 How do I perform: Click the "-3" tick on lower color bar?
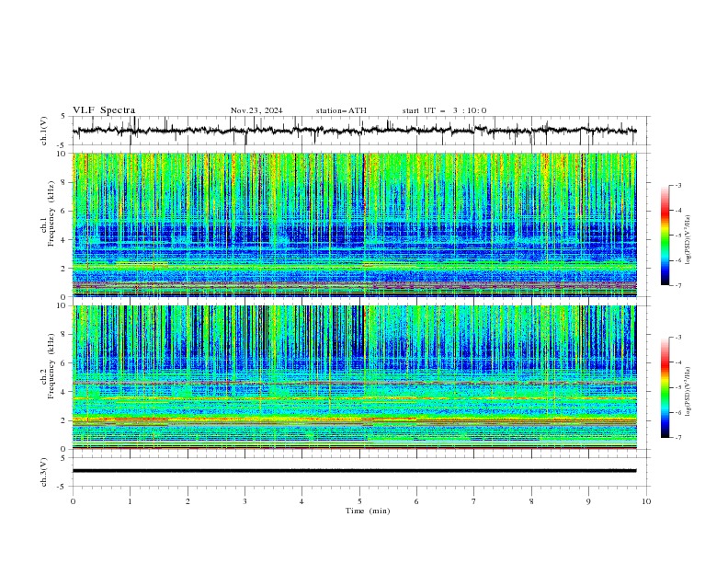678,338
